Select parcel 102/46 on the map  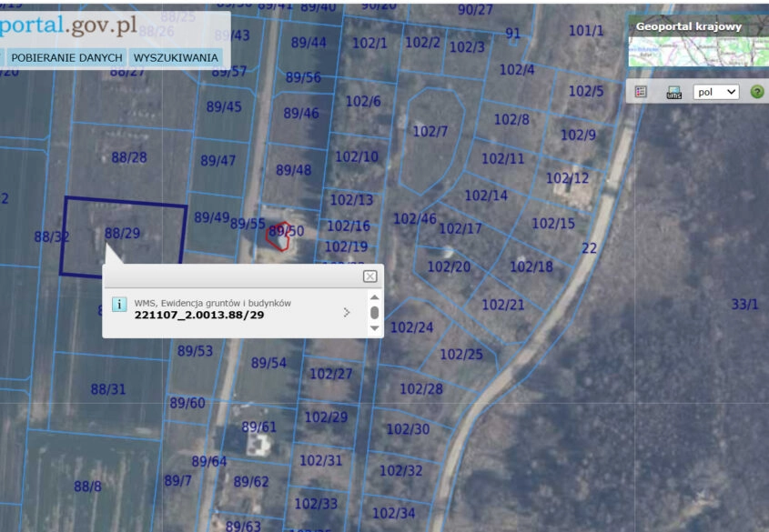414,219
